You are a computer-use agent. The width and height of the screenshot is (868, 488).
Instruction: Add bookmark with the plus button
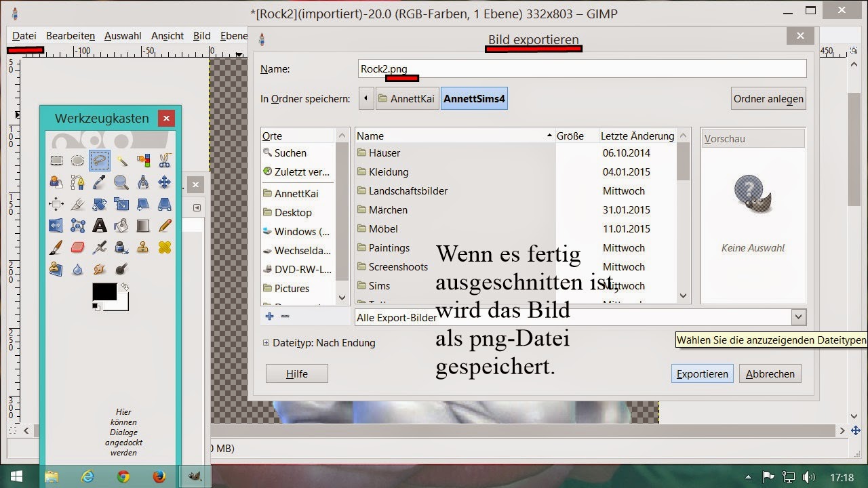point(269,317)
